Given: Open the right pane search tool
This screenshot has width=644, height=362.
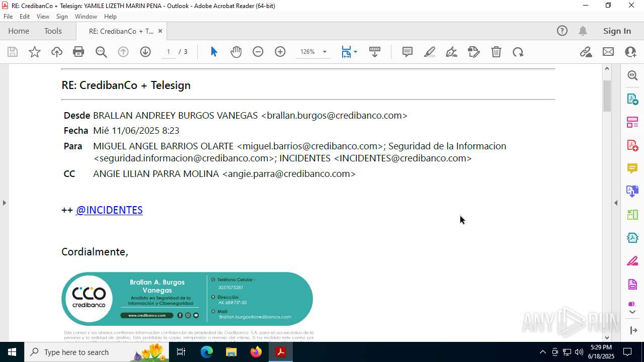Looking at the screenshot, I should (x=632, y=75).
